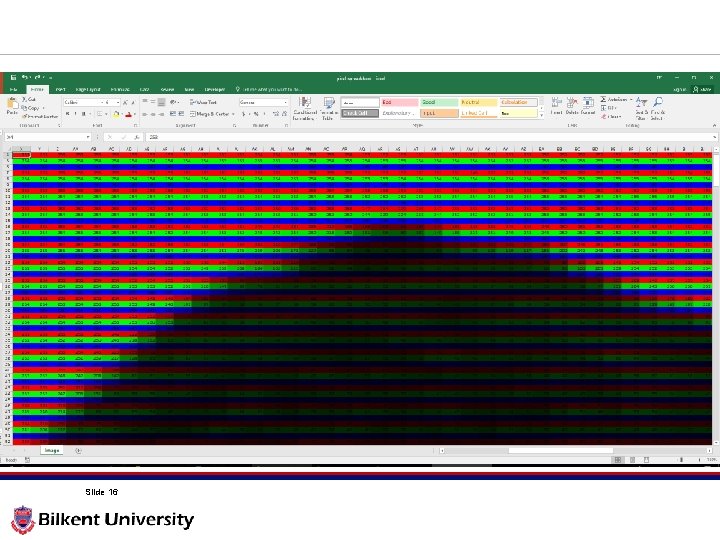
Task: Apply the Good cell style
Action: click(x=439, y=102)
